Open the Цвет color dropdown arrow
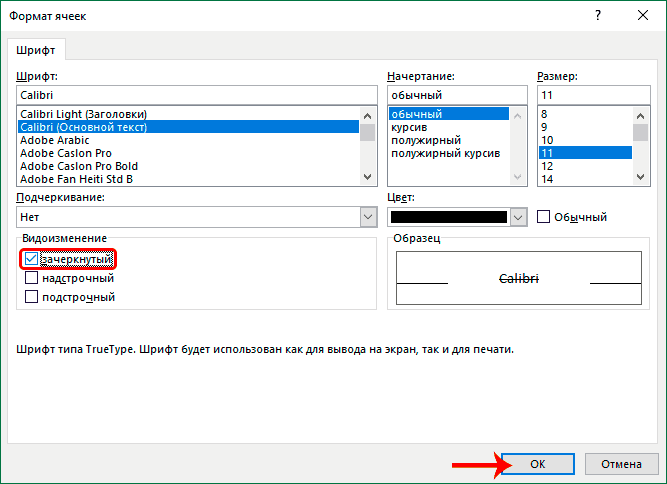Image resolution: width=667 pixels, height=484 pixels. pos(518,217)
